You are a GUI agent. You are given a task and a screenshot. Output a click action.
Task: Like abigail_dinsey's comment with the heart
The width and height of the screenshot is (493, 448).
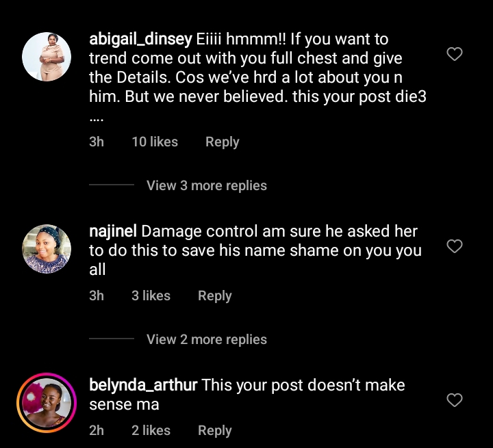(x=455, y=55)
